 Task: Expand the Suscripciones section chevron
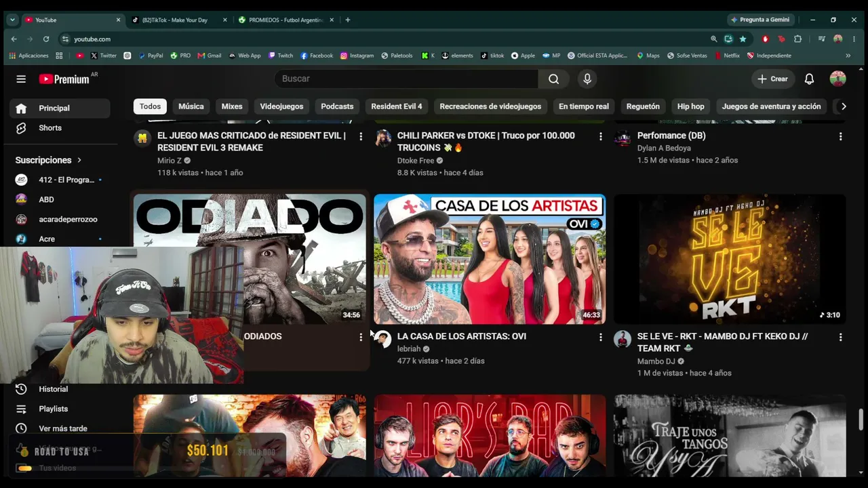[79, 161]
